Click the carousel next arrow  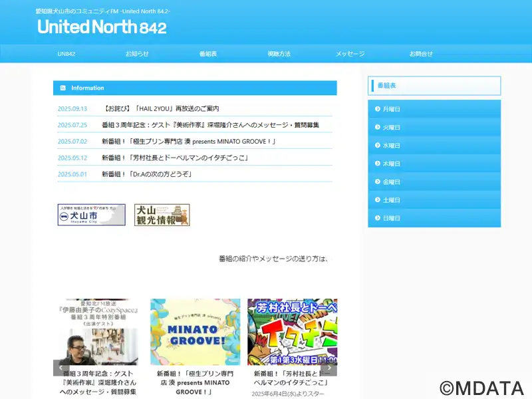tap(329, 368)
